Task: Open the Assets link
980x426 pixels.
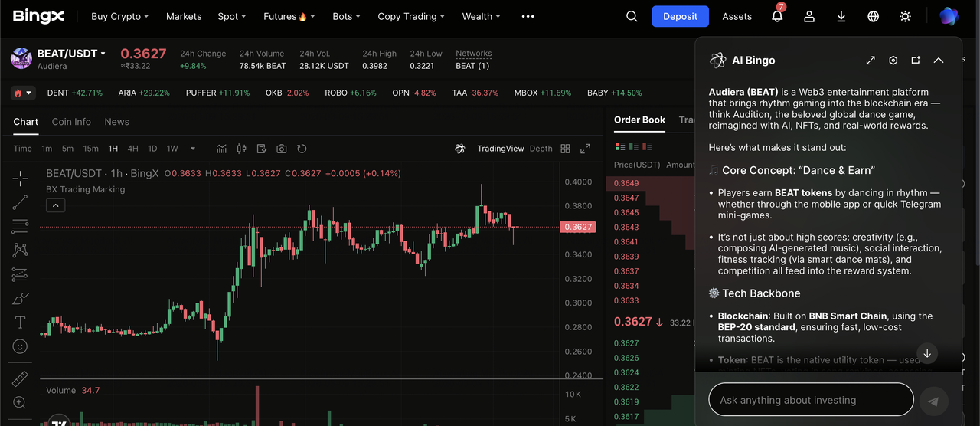Action: pyautogui.click(x=737, y=16)
